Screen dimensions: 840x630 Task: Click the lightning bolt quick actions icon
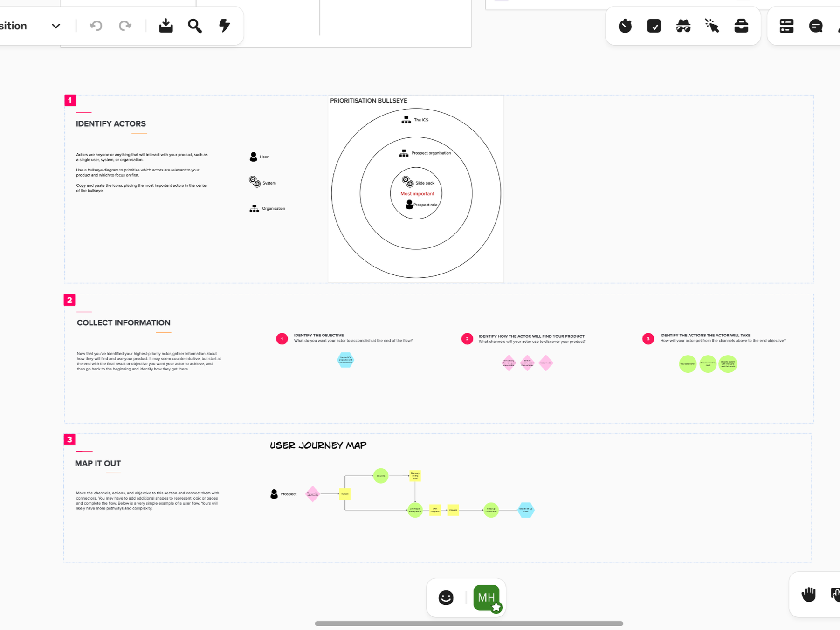[225, 26]
